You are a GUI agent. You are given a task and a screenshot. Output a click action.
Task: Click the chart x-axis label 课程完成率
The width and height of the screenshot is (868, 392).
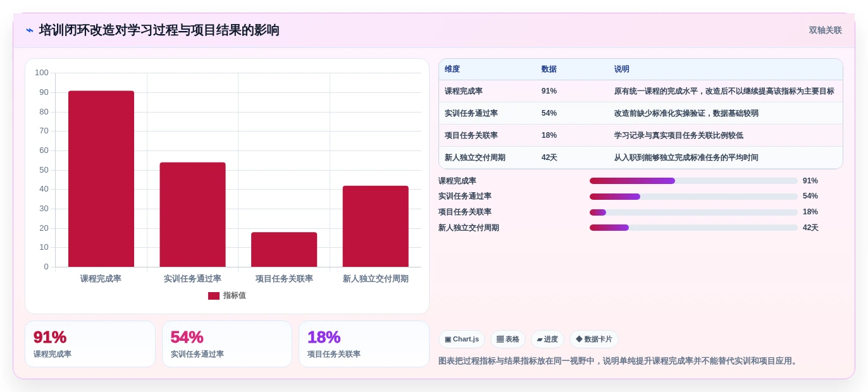pyautogui.click(x=101, y=279)
